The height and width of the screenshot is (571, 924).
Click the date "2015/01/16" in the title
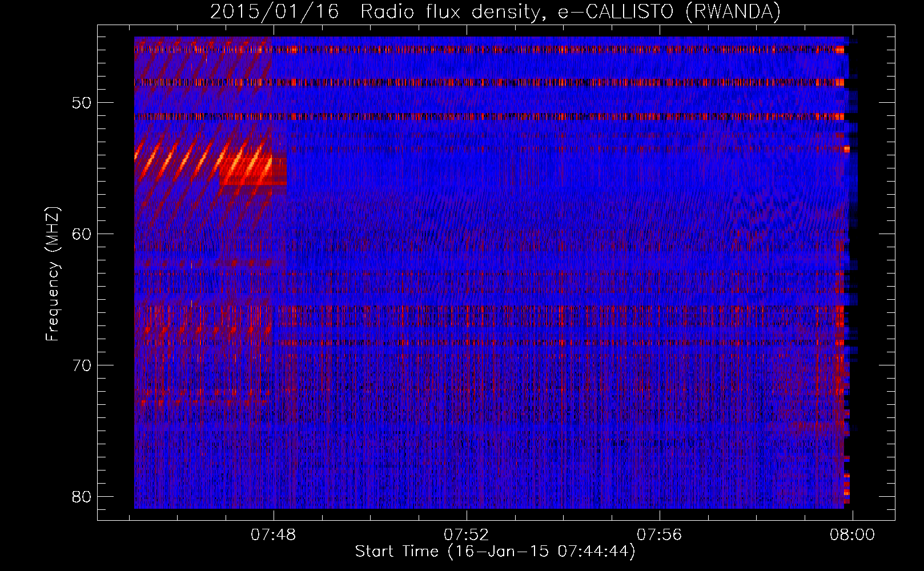click(274, 12)
